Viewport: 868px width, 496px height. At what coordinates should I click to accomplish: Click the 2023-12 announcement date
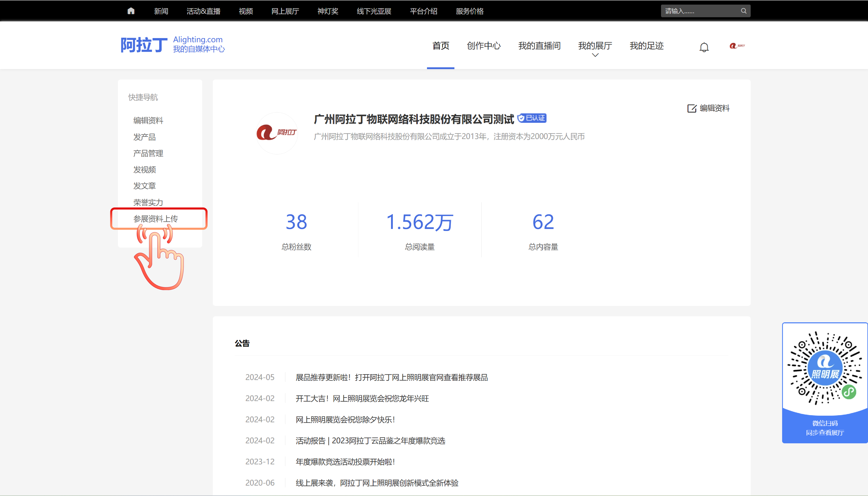[260, 462]
